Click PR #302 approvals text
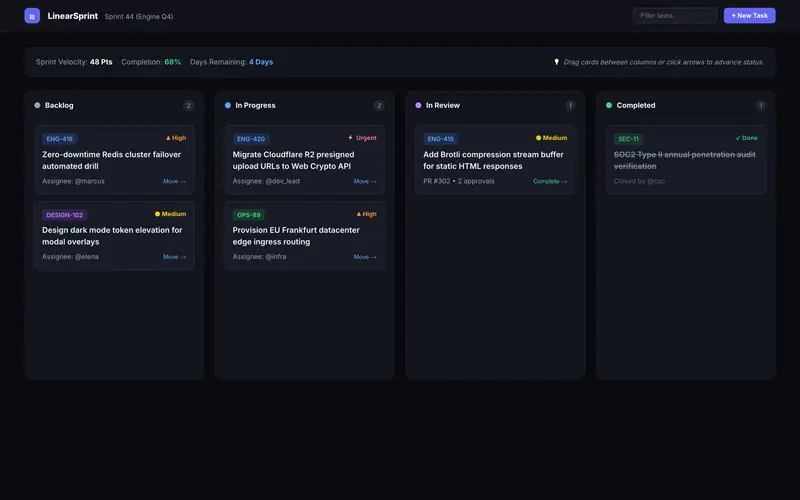 pyautogui.click(x=459, y=181)
